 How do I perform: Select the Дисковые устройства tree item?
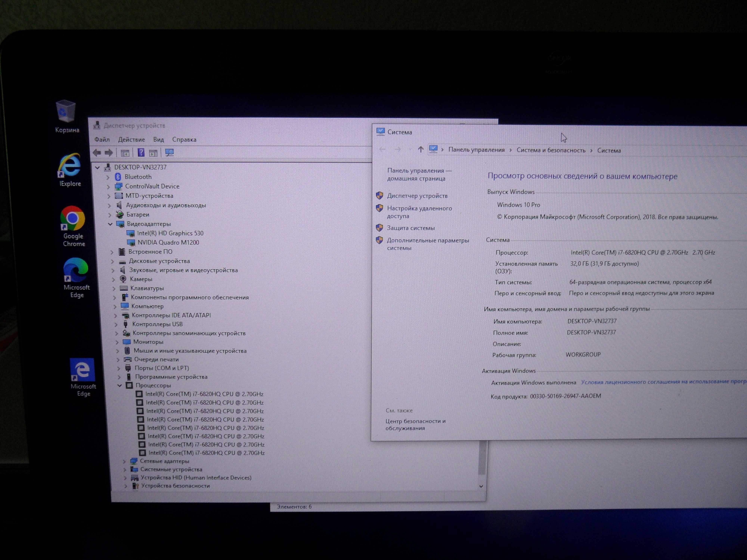click(x=159, y=261)
